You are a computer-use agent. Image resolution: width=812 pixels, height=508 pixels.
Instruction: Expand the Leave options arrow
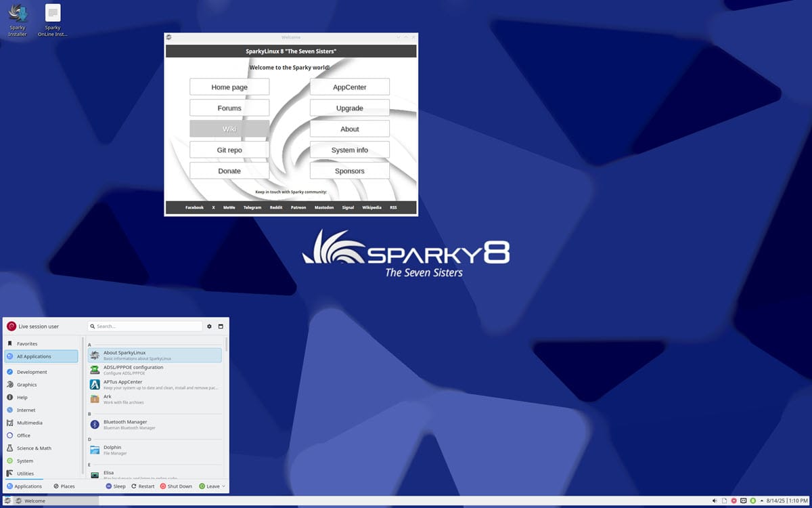pos(224,486)
